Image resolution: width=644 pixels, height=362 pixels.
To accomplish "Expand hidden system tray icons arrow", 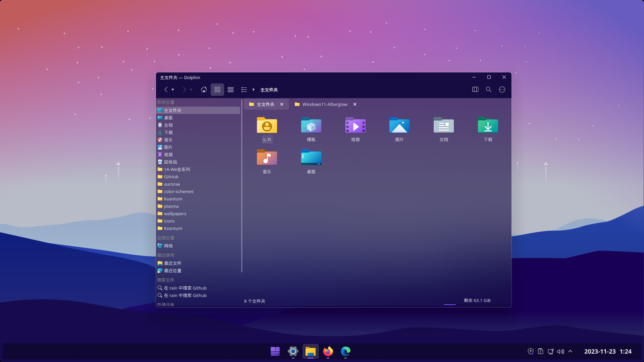I will [570, 351].
